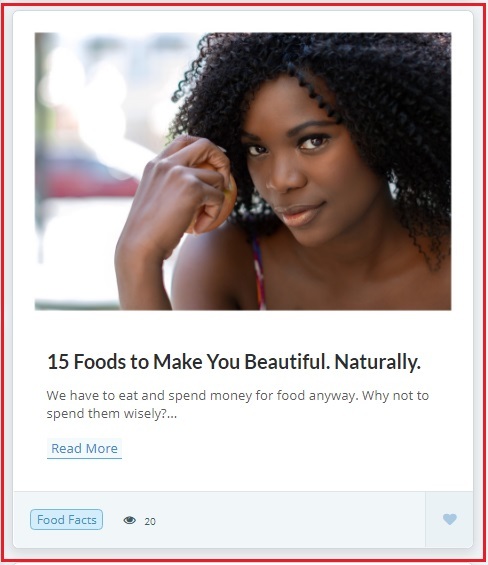Click the footer cell containing the heart
Viewport: 488px width, 565px height.
pyautogui.click(x=449, y=519)
